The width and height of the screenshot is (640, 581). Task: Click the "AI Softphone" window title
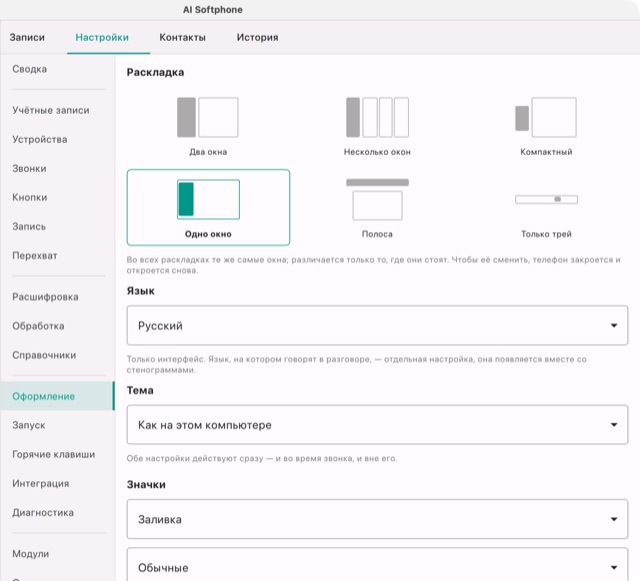(213, 10)
